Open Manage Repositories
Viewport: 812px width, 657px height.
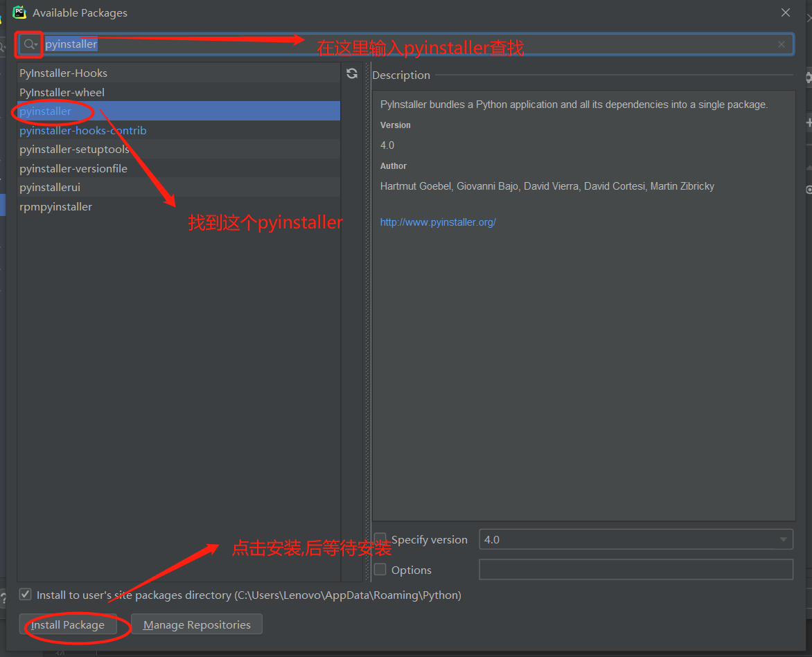tap(196, 624)
